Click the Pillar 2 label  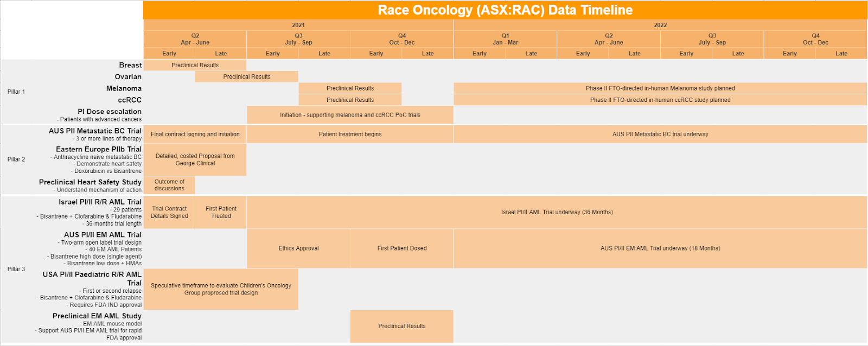(x=16, y=159)
